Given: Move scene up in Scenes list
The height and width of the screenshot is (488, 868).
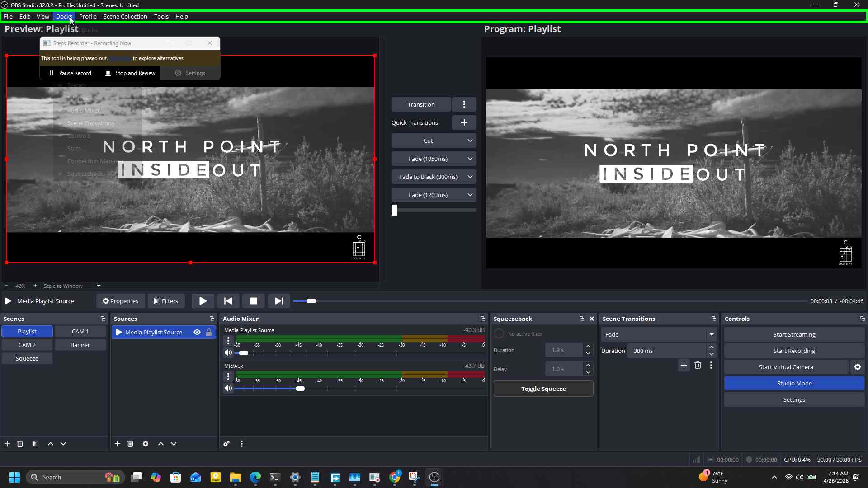Looking at the screenshot, I should click(51, 444).
